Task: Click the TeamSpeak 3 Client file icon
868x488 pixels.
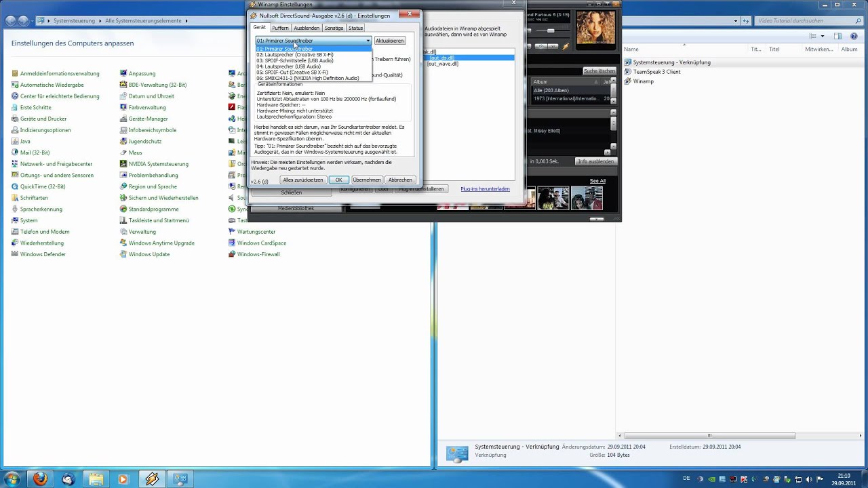Action: click(x=628, y=72)
